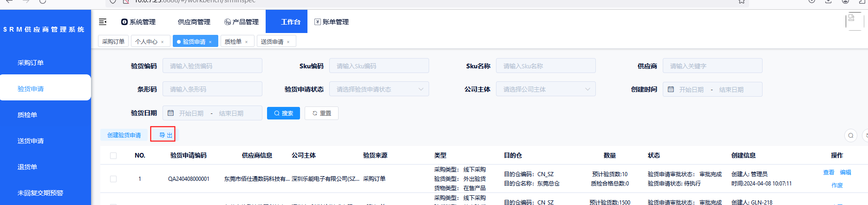Pick a start date in 创建时间 range
The image size is (868, 205).
tap(691, 89)
